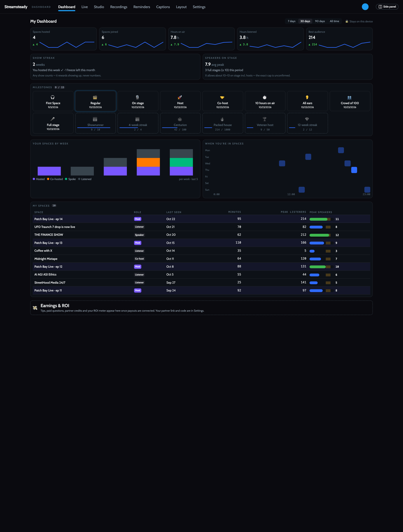
Task: Click the 12-week streak diamond icon
Action: coord(307,119)
